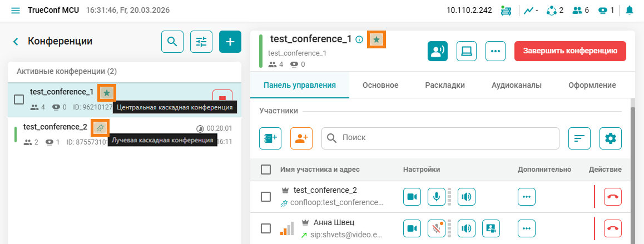Switch to the Аудиоканалы tab
The image size is (644, 244).
(517, 85)
